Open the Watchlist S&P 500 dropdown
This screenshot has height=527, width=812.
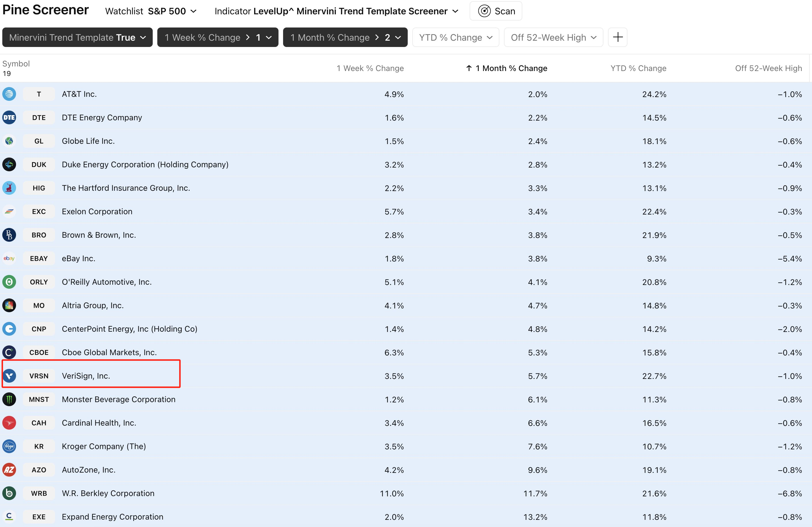pos(151,11)
